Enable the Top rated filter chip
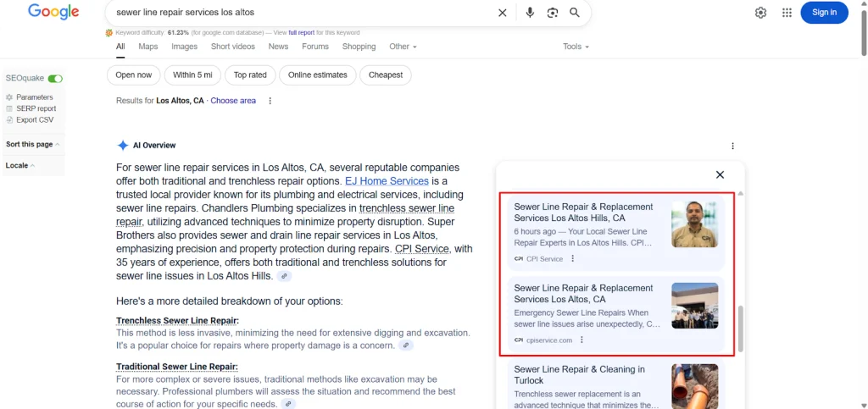Image resolution: width=868 pixels, height=409 pixels. (250, 75)
